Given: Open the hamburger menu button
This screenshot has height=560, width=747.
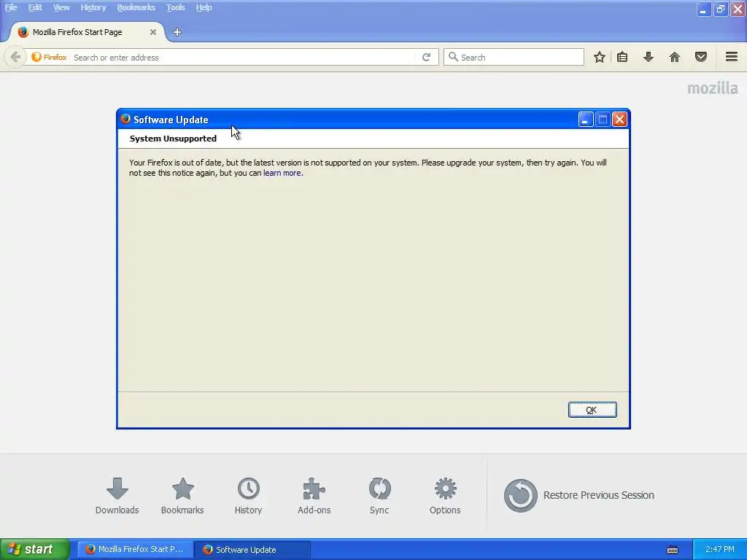Looking at the screenshot, I should [732, 57].
